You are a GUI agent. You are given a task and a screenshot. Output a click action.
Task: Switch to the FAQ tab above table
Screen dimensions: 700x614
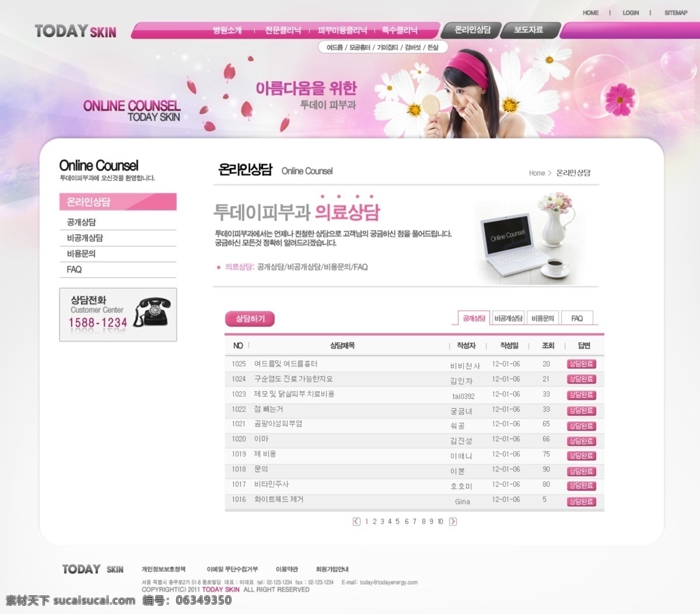click(577, 318)
